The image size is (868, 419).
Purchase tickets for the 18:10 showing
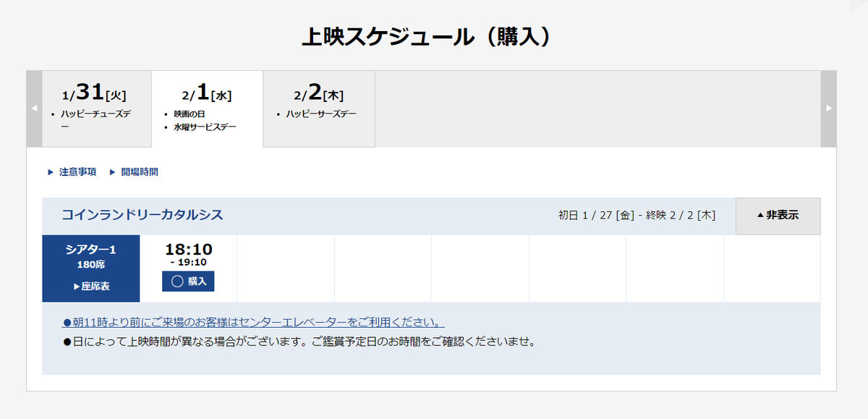[x=188, y=282]
